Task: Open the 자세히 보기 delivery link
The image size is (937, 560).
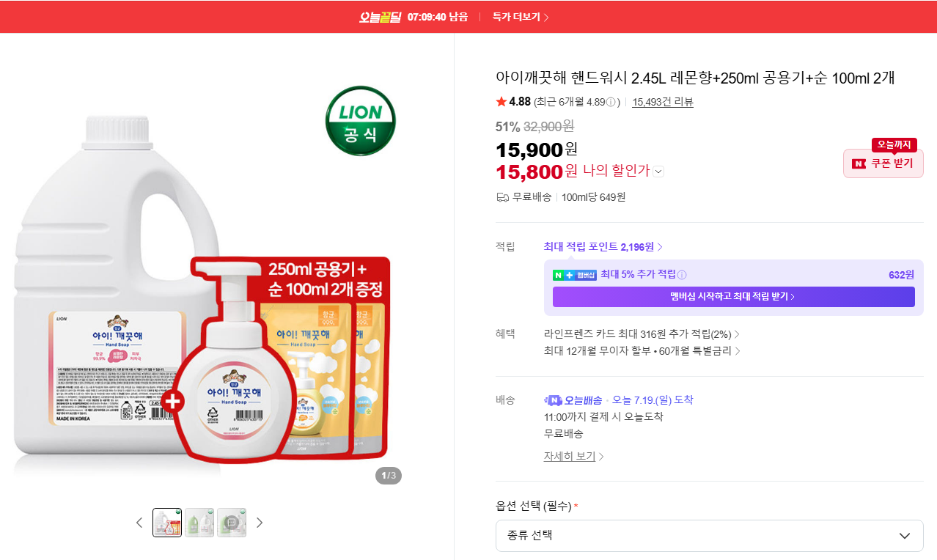Action: (x=573, y=456)
